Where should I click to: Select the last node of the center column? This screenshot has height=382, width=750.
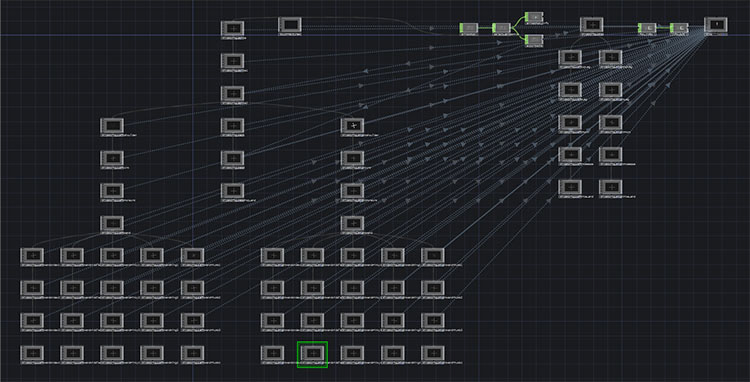(x=232, y=190)
